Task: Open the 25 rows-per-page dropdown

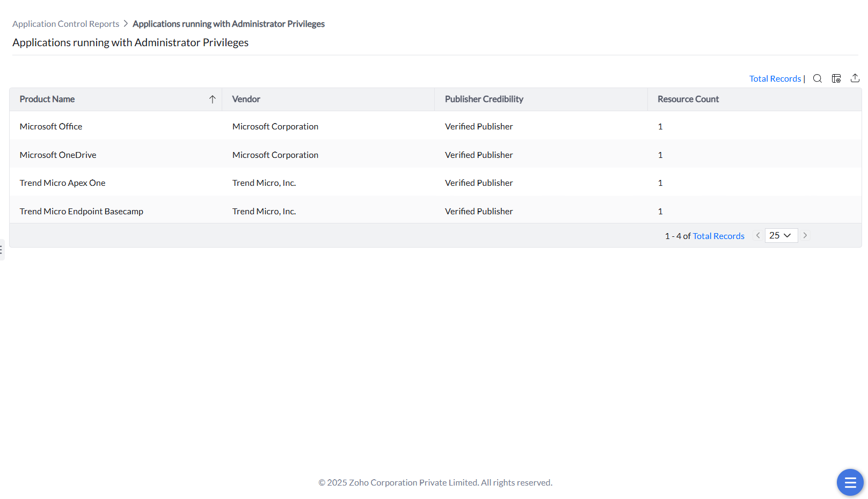Action: [x=781, y=235]
